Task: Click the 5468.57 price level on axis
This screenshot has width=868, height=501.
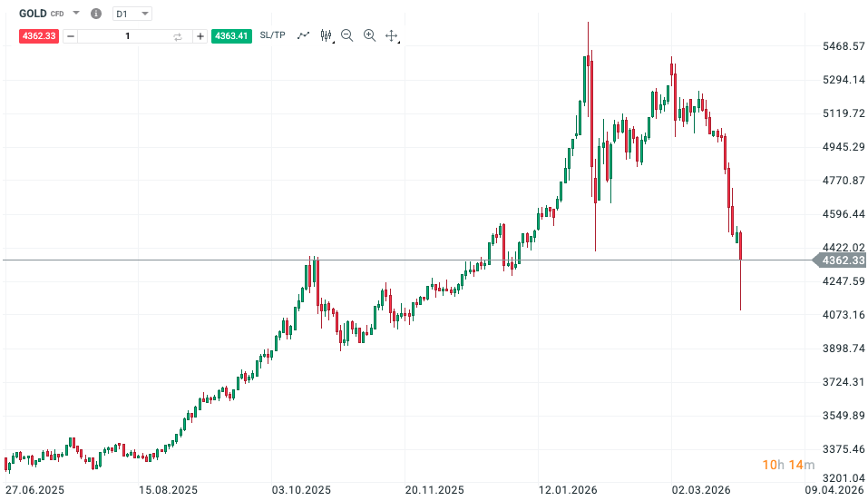Action: tap(835, 46)
